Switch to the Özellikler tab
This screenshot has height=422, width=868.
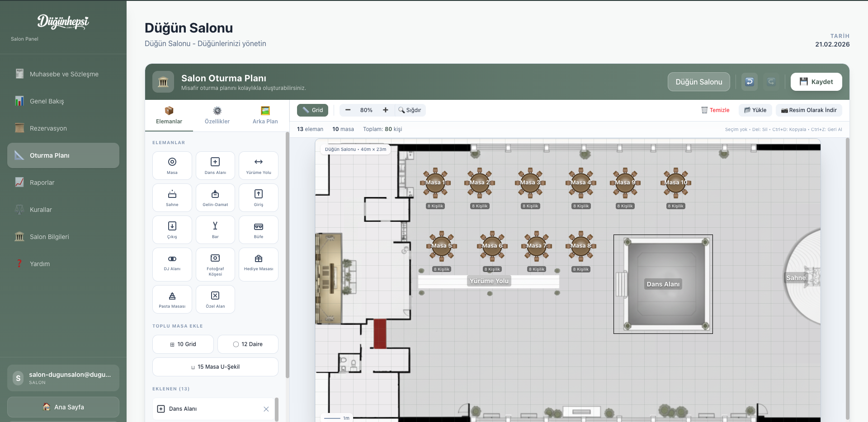(x=217, y=116)
